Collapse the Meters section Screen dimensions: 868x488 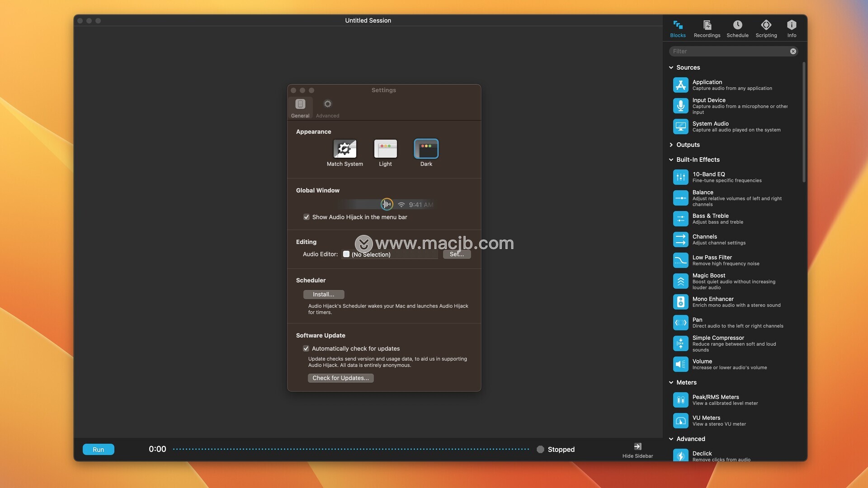point(671,382)
